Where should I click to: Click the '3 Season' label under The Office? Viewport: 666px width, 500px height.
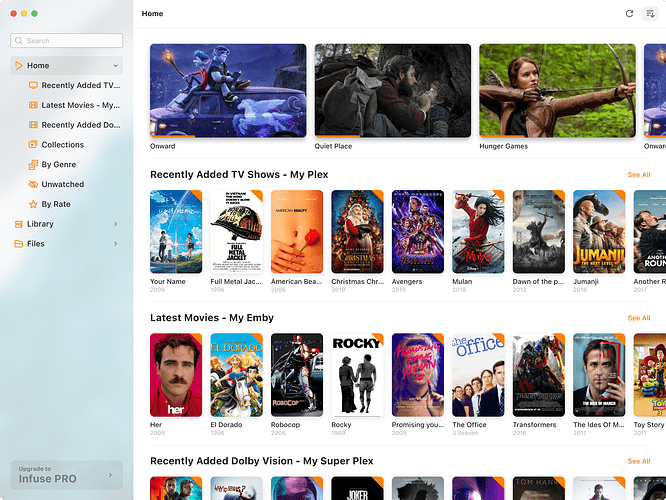click(465, 433)
